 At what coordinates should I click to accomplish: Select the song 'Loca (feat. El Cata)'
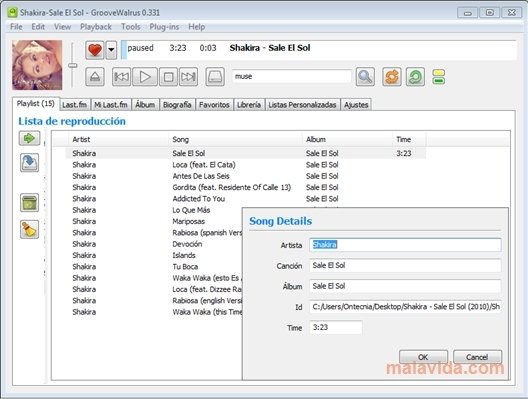tap(204, 165)
